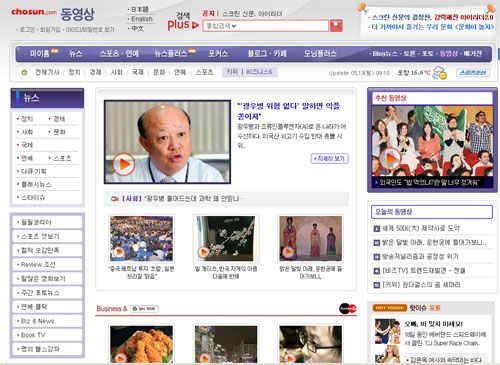Click the search text input field
This screenshot has height=365, width=500.
pyautogui.click(x=282, y=26)
